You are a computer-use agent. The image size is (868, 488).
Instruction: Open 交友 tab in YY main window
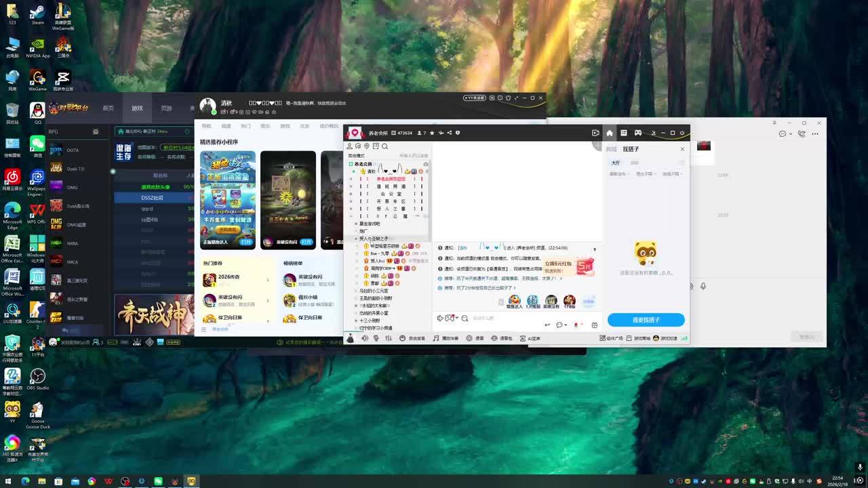pos(304,126)
